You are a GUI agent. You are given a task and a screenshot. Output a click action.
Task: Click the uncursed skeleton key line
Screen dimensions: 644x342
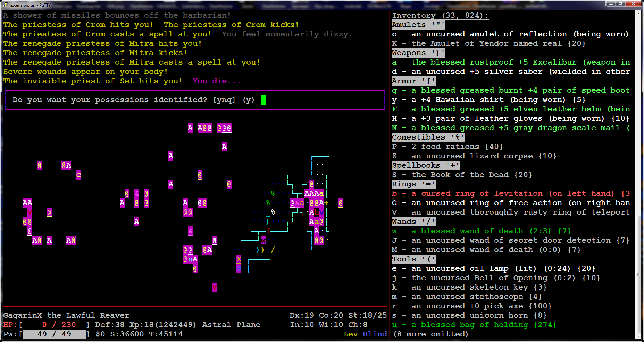tap(469, 287)
